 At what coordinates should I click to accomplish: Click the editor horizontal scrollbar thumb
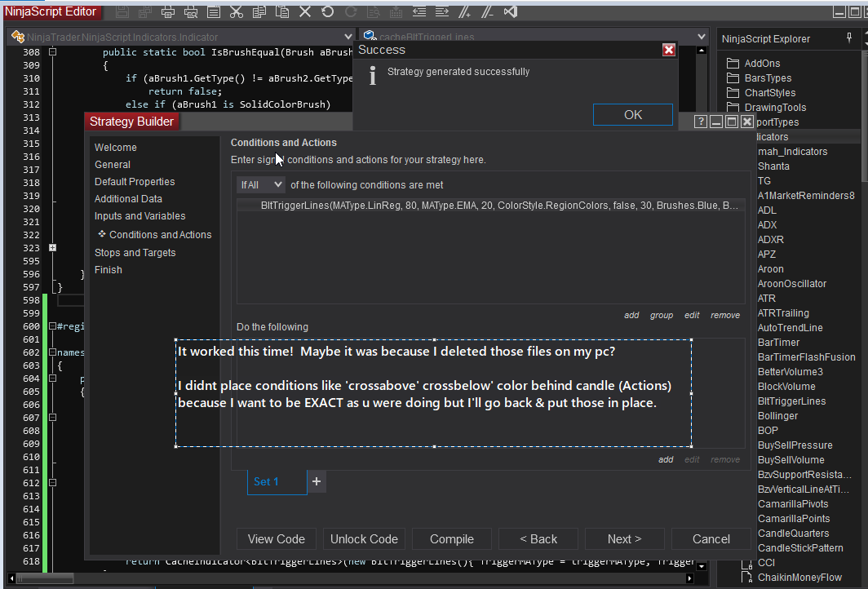[45, 578]
